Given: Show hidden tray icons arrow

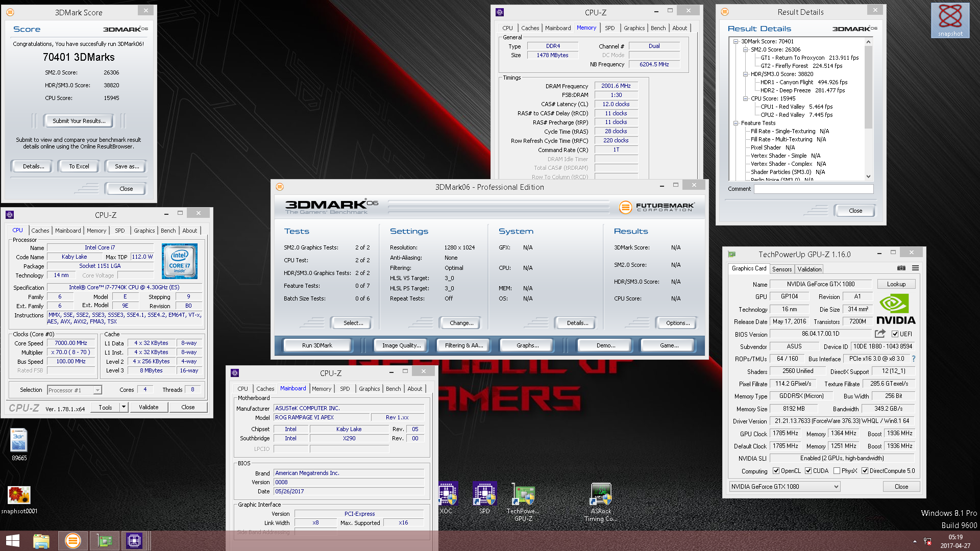Looking at the screenshot, I should point(915,541).
